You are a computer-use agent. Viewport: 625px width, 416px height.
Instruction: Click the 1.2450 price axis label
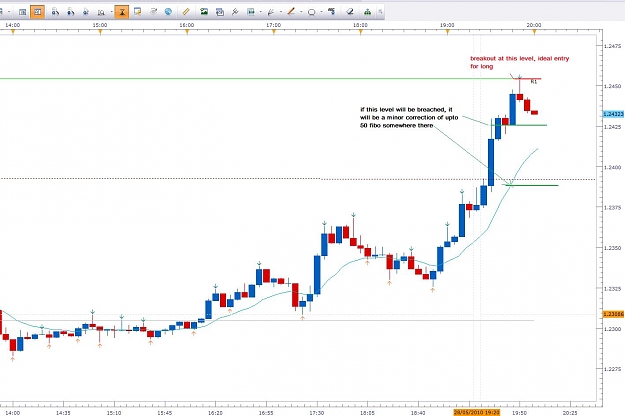pos(613,86)
